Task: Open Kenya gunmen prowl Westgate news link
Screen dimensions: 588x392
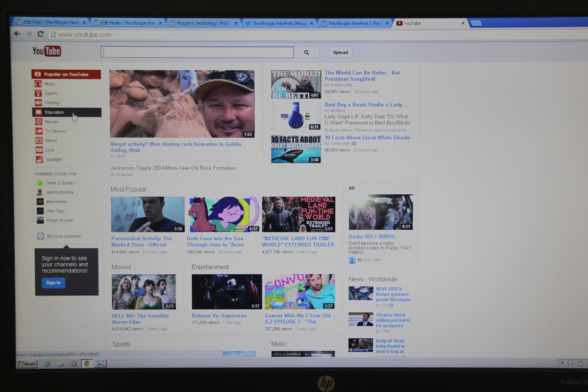Action: tap(393, 294)
